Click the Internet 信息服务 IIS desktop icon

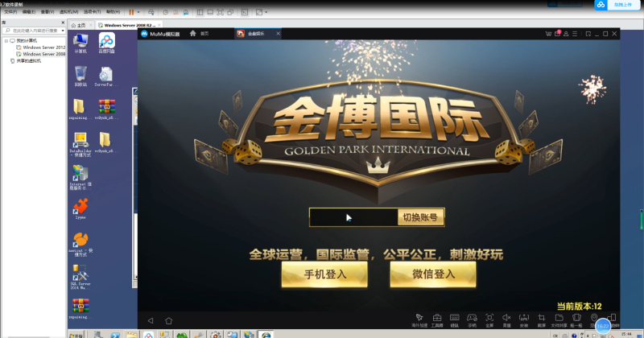click(x=80, y=177)
